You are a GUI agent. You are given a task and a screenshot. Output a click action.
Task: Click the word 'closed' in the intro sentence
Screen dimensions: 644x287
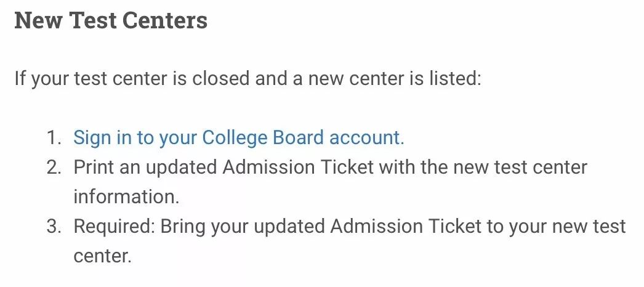(x=220, y=78)
